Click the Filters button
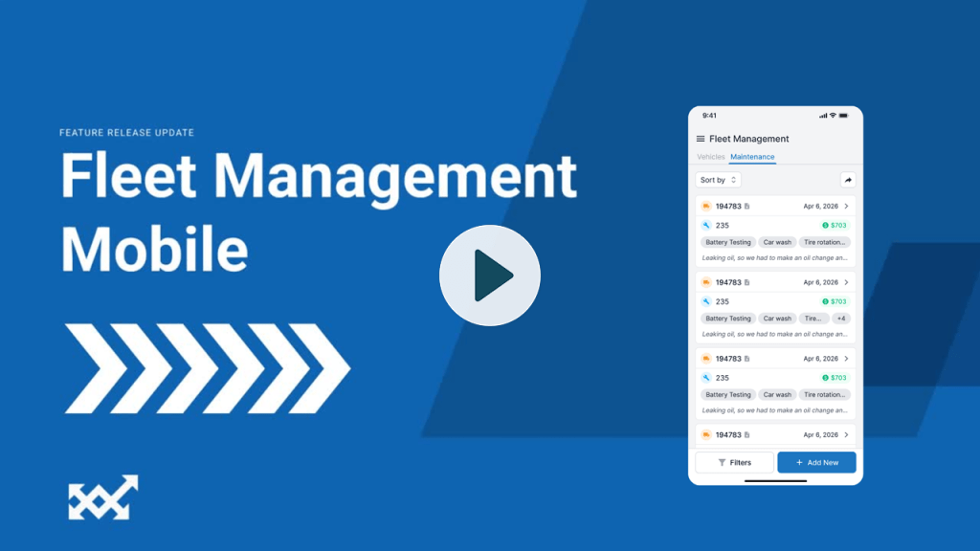 (x=734, y=462)
